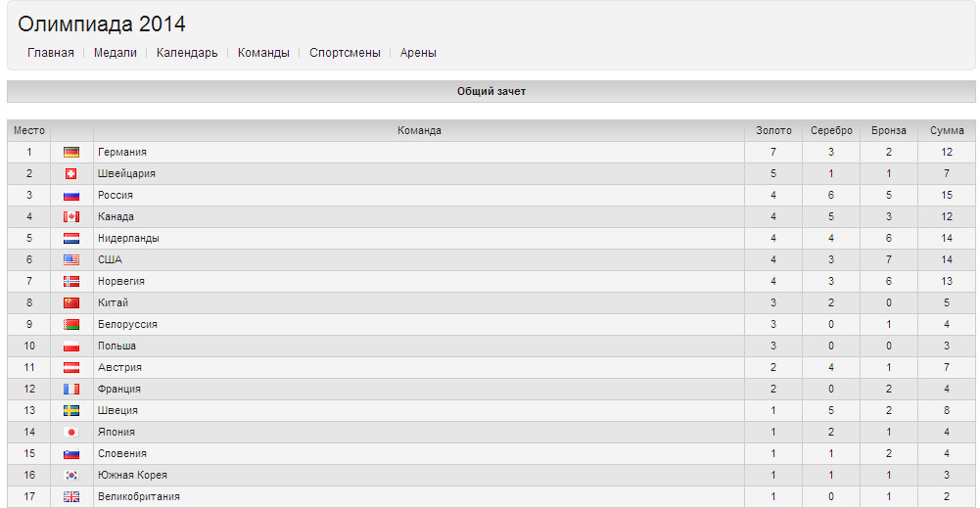Click the Germany flag icon
The width and height of the screenshot is (980, 508).
(x=71, y=152)
